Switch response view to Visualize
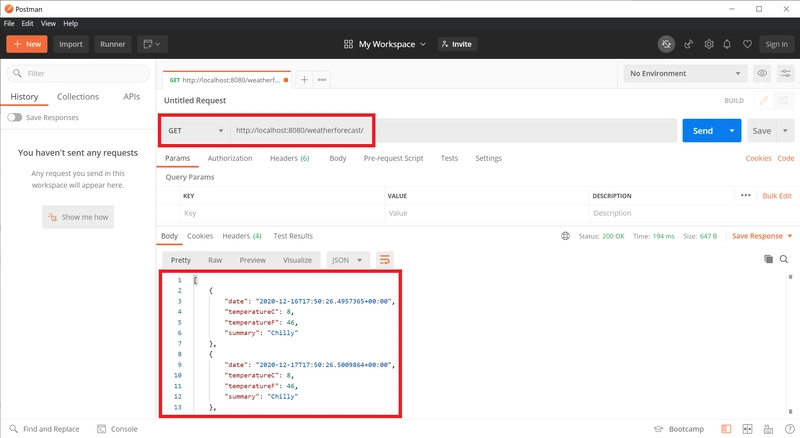This screenshot has width=800, height=438. pyautogui.click(x=297, y=260)
